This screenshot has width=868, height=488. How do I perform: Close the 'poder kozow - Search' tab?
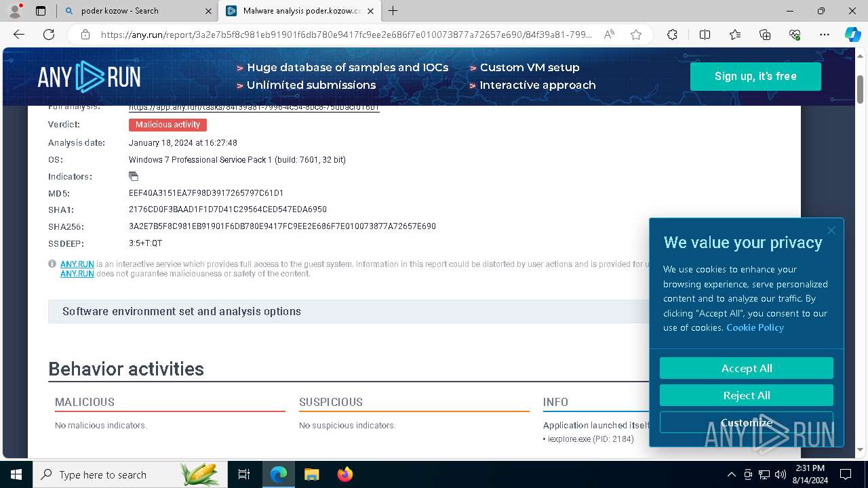[x=208, y=11]
